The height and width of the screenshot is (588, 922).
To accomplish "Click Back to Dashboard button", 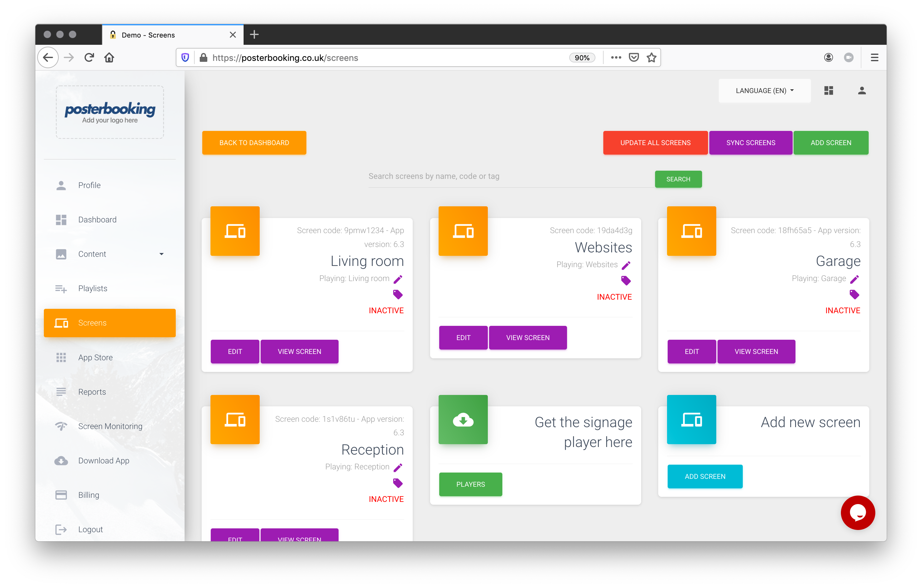I will pos(254,143).
